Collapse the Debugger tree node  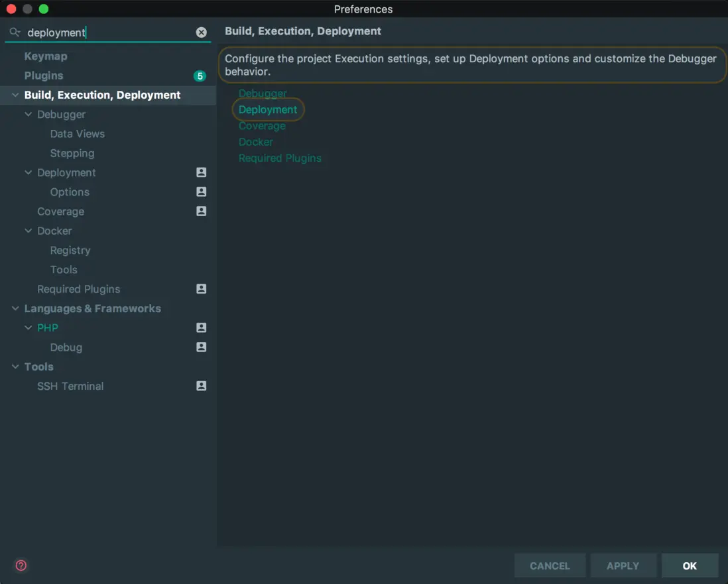[29, 115]
